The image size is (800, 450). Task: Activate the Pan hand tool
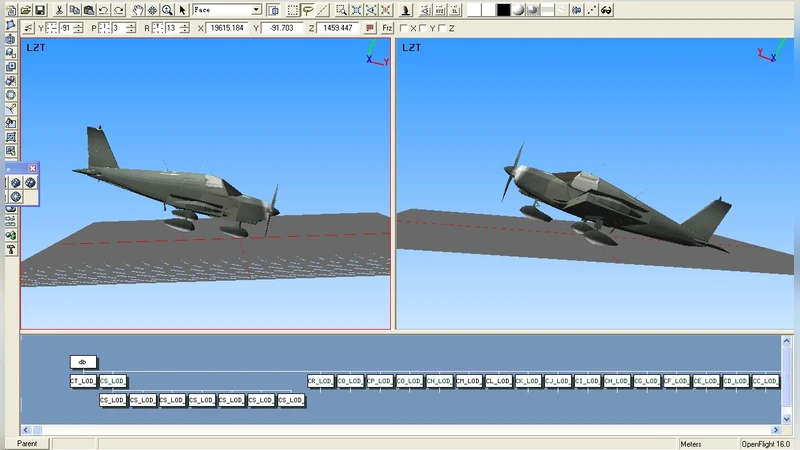coord(138,10)
